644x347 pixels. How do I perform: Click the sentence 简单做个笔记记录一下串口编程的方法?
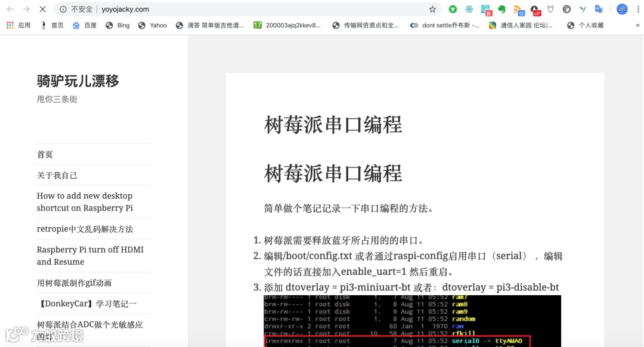click(x=349, y=208)
